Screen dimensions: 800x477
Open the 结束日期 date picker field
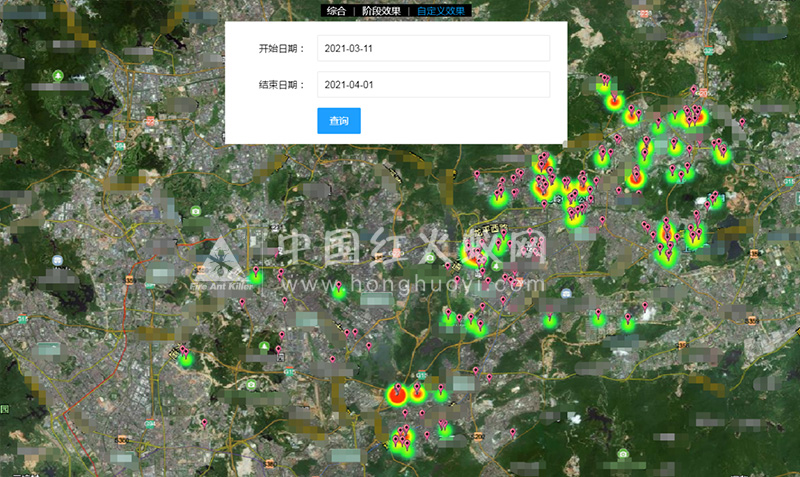[x=433, y=85]
